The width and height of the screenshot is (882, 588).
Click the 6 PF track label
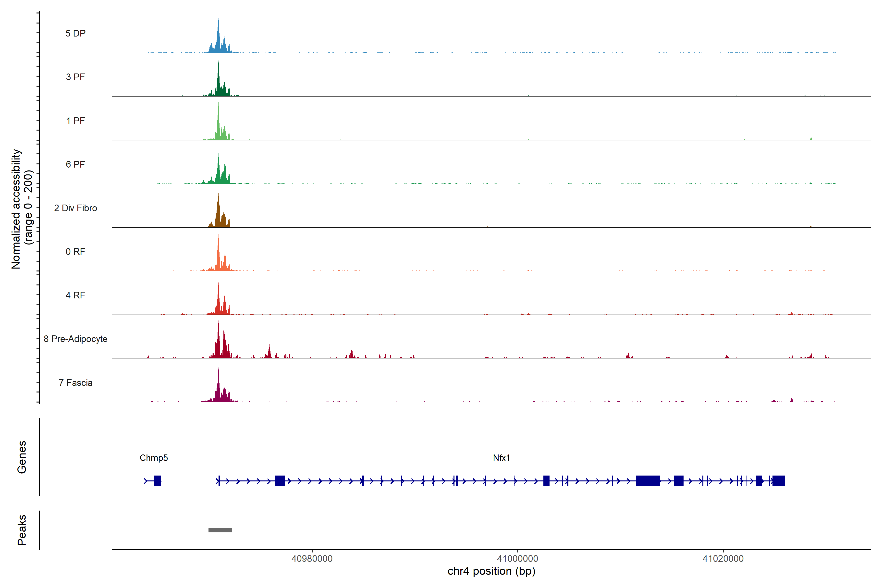coord(75,164)
